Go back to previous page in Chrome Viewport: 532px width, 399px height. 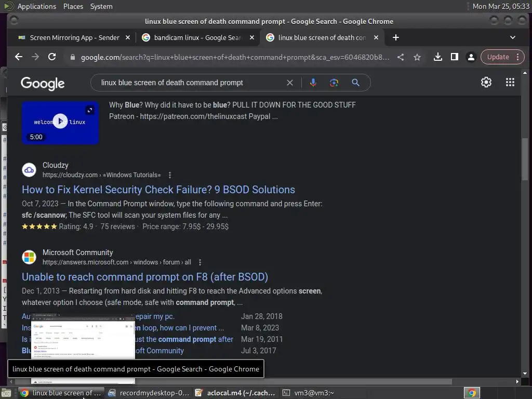click(19, 57)
